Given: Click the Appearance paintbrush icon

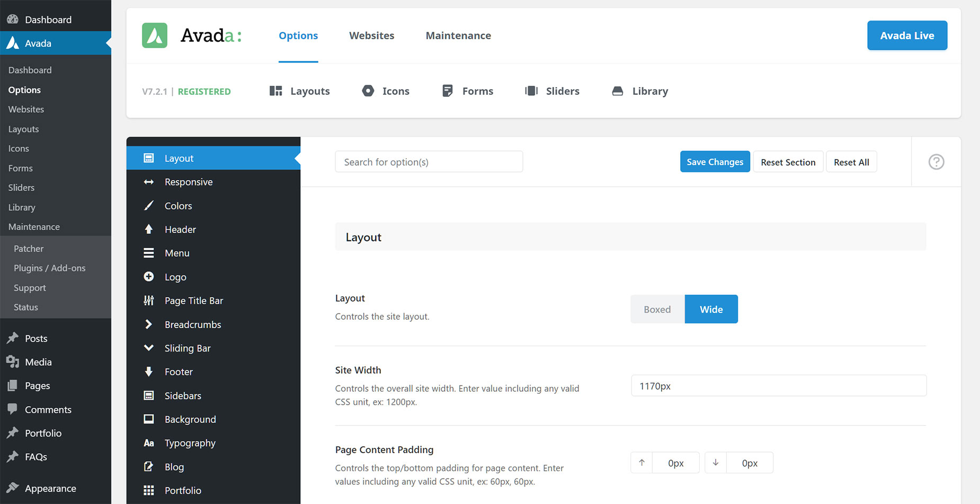Looking at the screenshot, I should point(13,488).
